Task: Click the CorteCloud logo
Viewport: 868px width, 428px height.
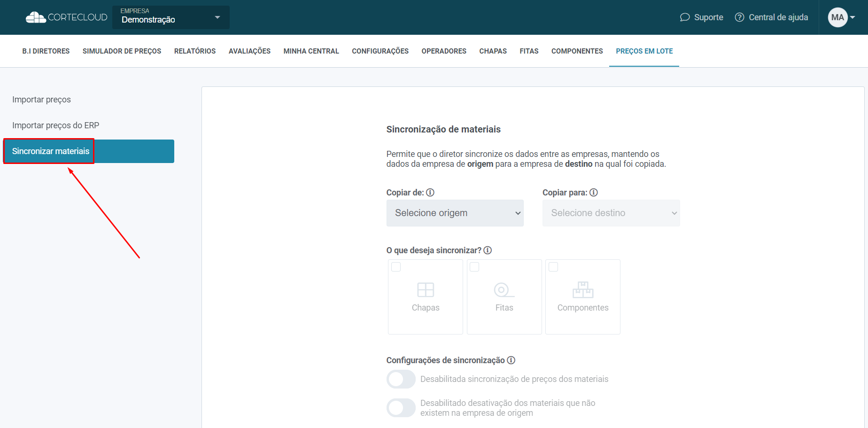Action: tap(66, 17)
